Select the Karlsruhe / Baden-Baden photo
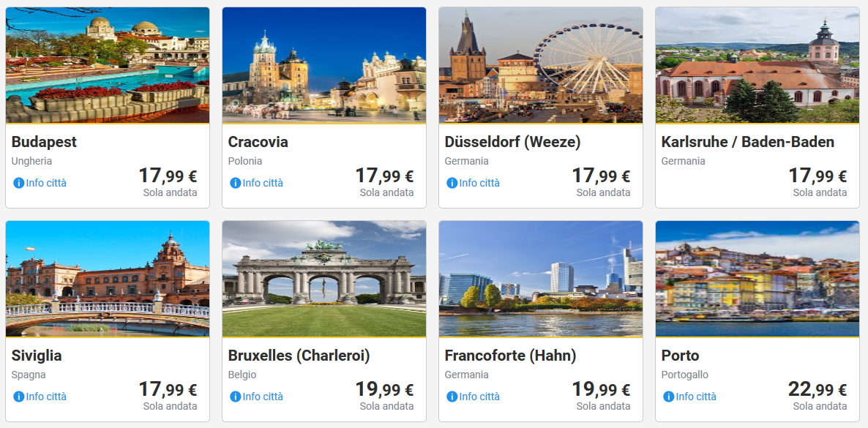Screen dimensions: 868x428 (757, 65)
